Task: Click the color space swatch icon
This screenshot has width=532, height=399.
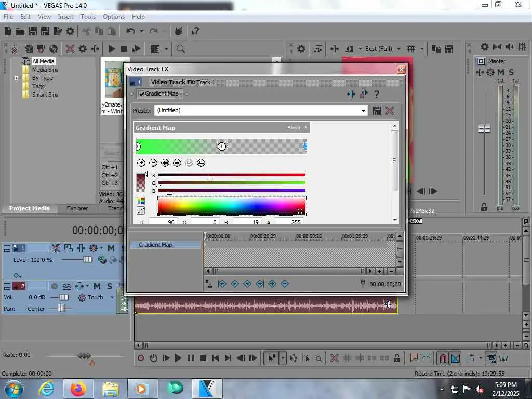Action: click(141, 201)
